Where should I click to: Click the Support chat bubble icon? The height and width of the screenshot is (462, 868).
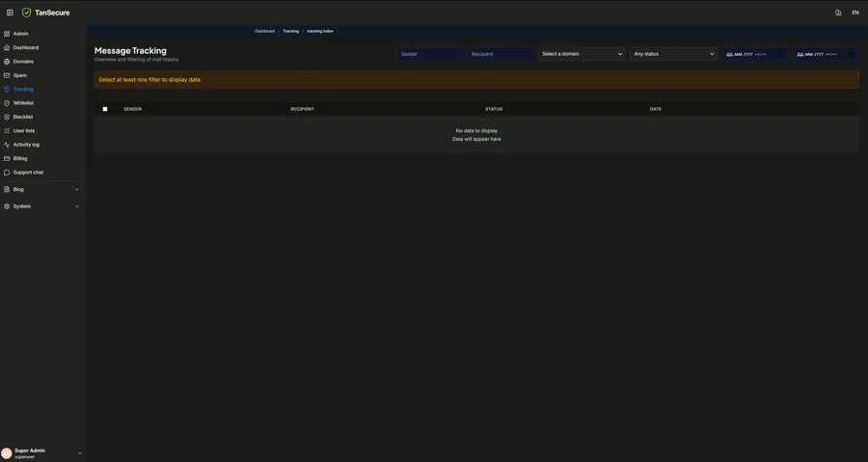tap(7, 172)
